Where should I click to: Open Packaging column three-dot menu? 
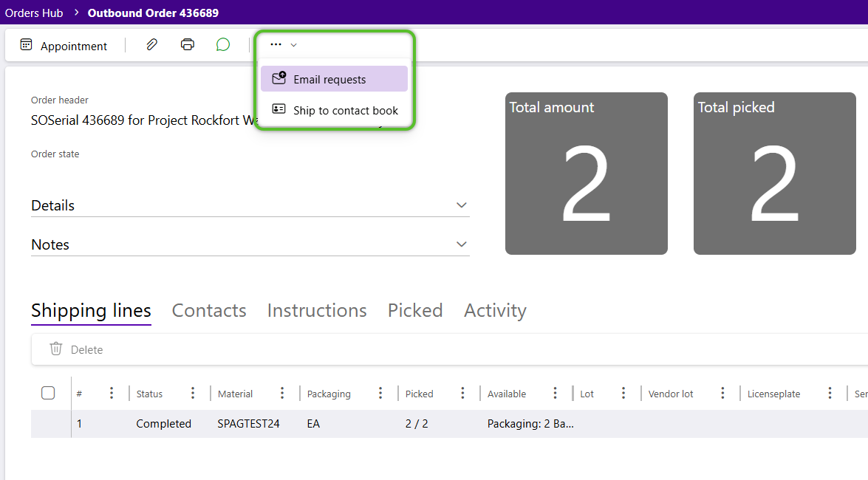pos(380,394)
